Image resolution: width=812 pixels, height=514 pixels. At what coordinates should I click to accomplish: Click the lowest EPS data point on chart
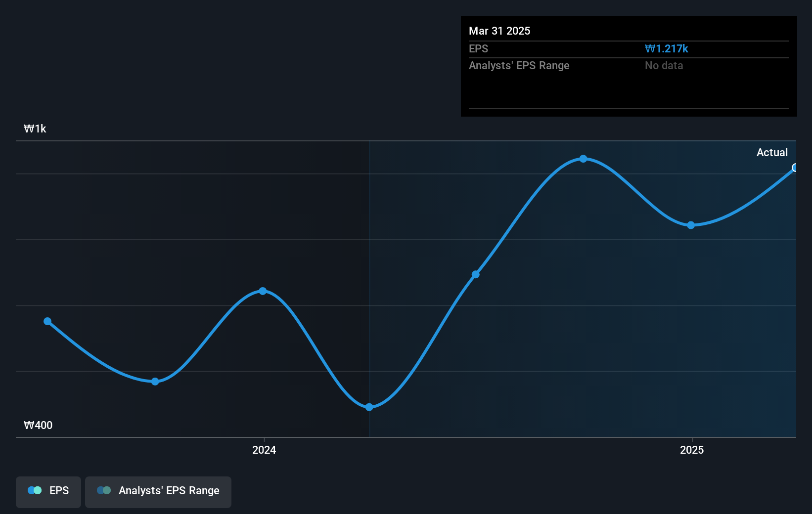tap(369, 407)
